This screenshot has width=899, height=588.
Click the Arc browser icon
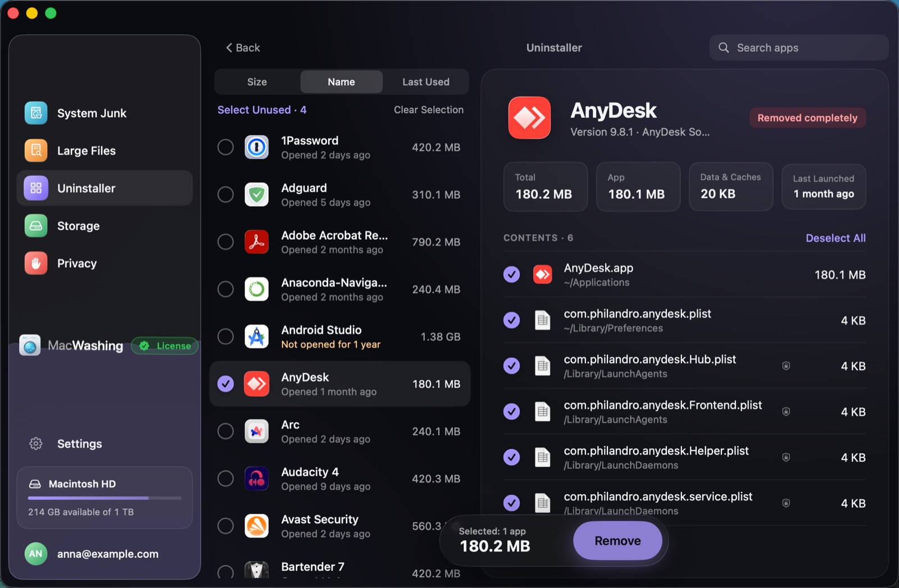pyautogui.click(x=257, y=431)
